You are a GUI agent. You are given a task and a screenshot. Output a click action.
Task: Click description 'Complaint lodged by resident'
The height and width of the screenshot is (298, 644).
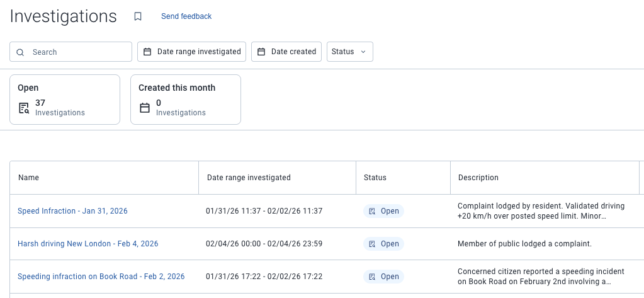coord(541,211)
